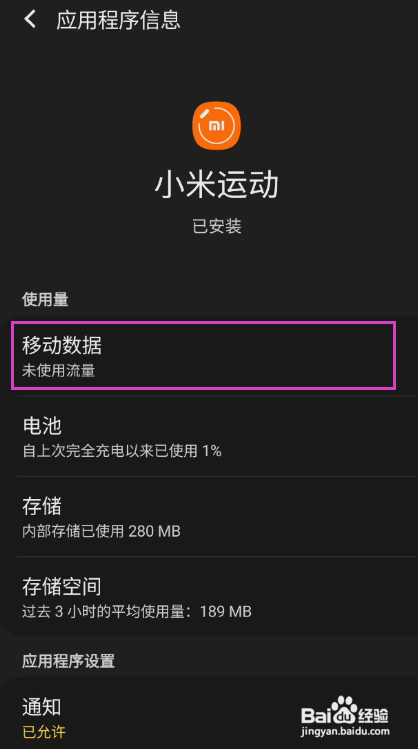Screen dimensions: 418x749
Task: Tap the 应用程序设置 section header
Action: pyautogui.click(x=68, y=661)
